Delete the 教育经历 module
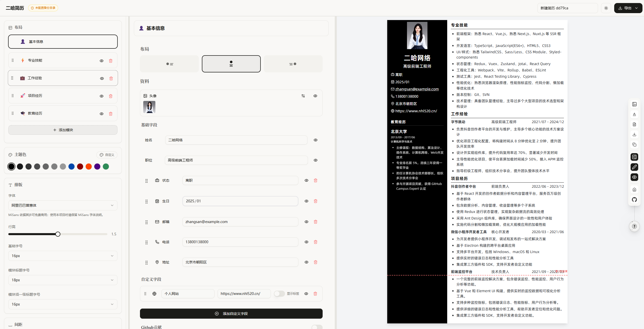 (x=111, y=114)
